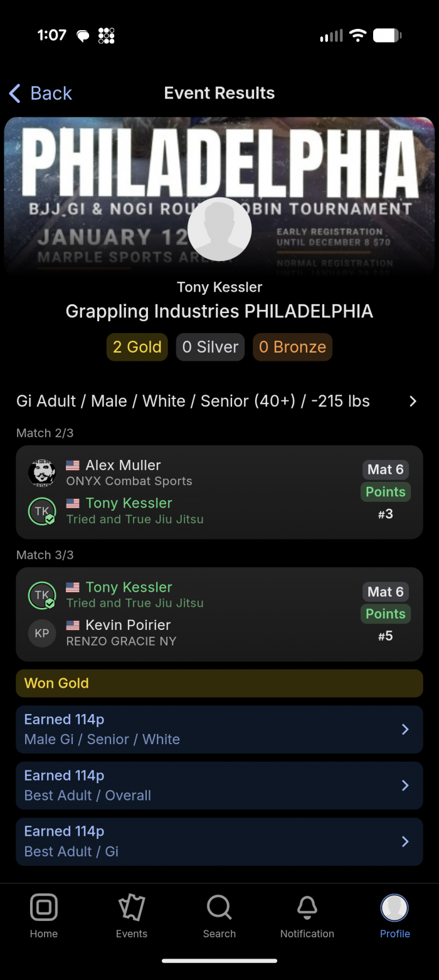The width and height of the screenshot is (439, 980).
Task: Switch to the Profile tab
Action: pyautogui.click(x=395, y=916)
